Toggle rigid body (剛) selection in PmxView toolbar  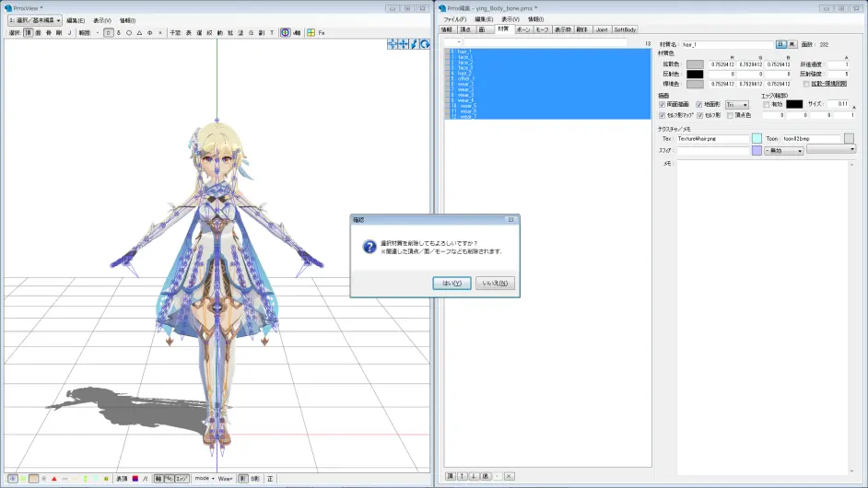59,32
